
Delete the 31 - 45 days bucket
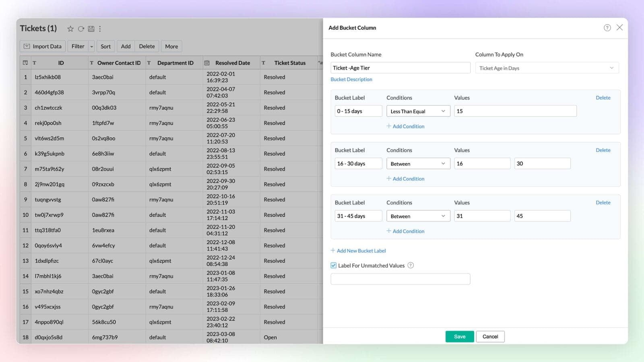click(603, 203)
